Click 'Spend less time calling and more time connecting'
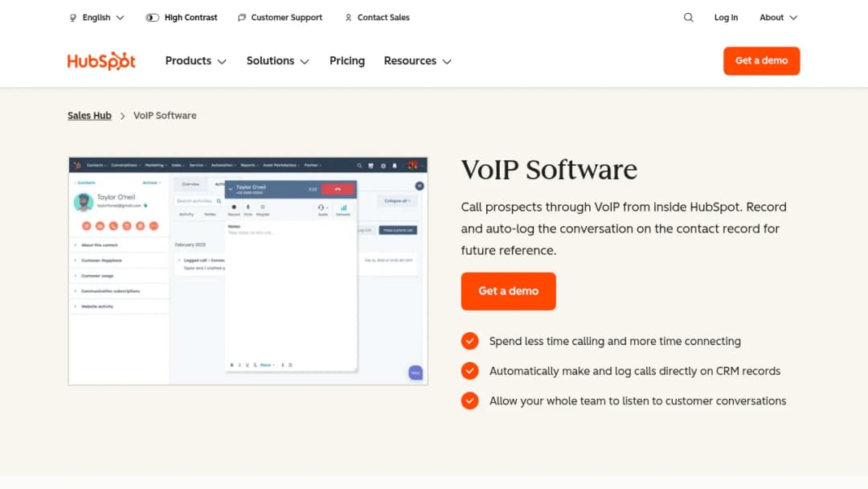This screenshot has height=489, width=868. point(615,341)
